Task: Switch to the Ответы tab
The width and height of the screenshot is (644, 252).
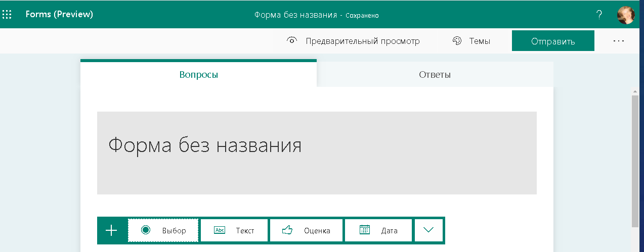Action: click(x=435, y=75)
